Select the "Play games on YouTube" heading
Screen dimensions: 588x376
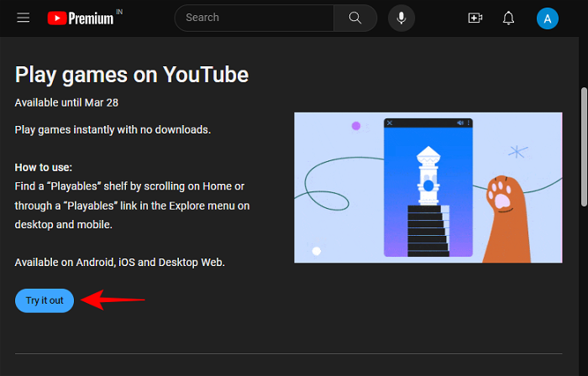[132, 75]
